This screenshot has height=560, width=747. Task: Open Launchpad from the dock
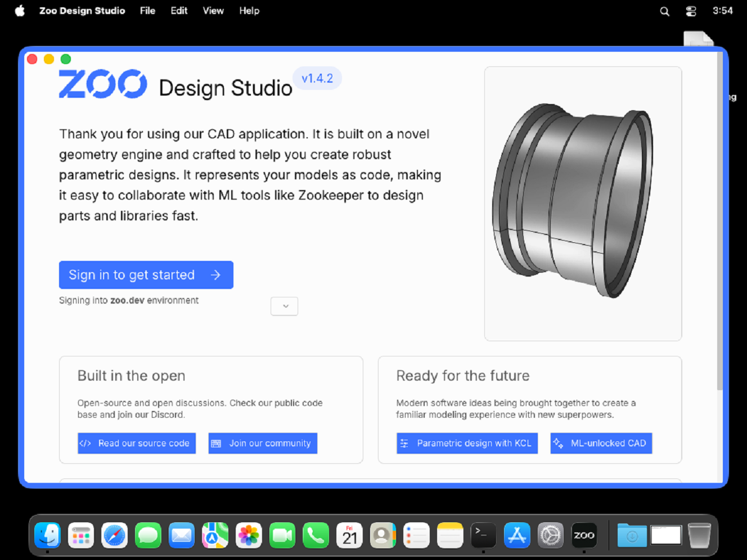[81, 535]
